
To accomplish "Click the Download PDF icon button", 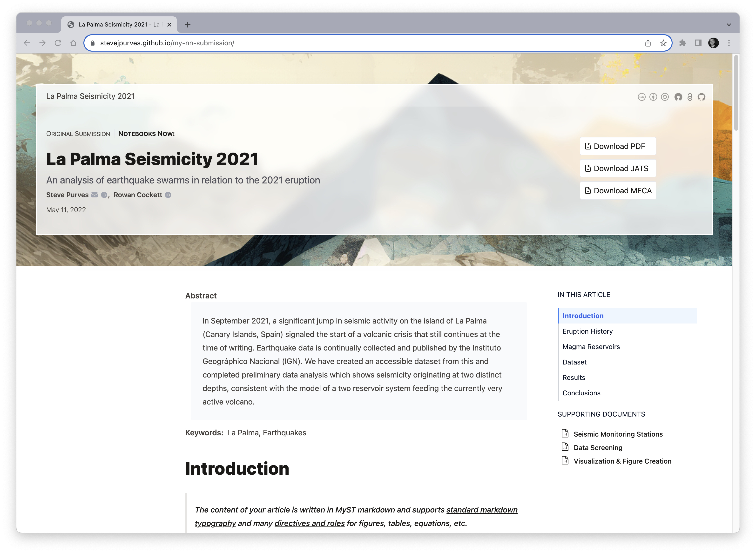I will pos(587,146).
